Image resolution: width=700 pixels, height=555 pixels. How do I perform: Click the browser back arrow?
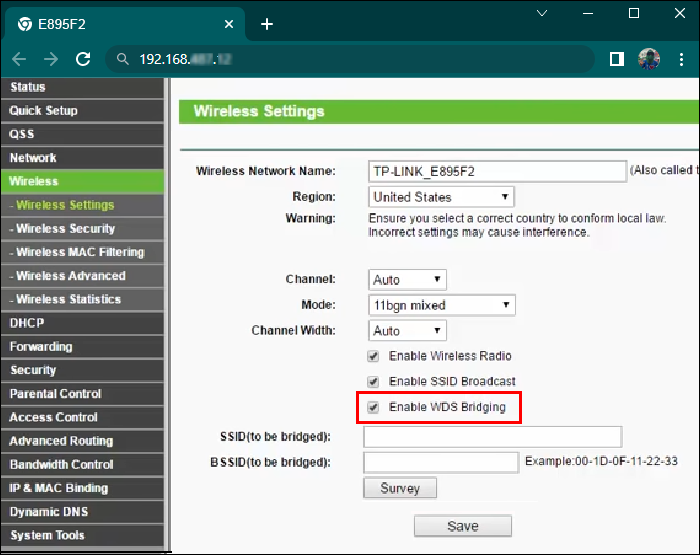[x=19, y=59]
